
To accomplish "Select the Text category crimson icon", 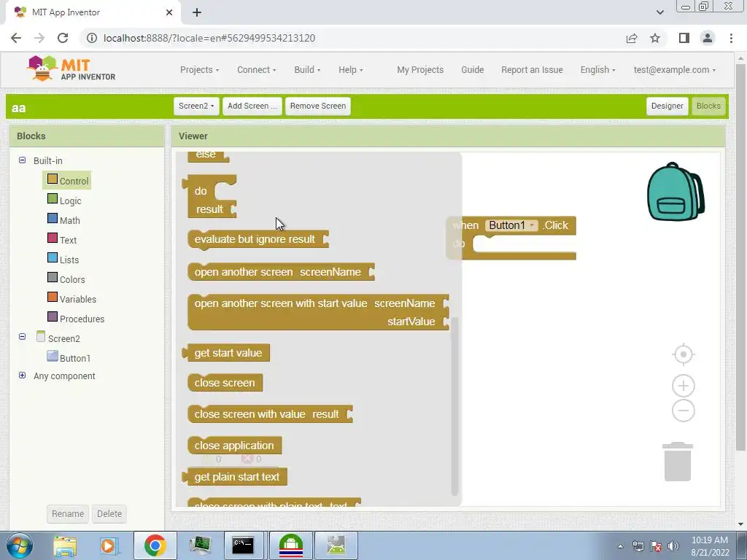I will [53, 238].
